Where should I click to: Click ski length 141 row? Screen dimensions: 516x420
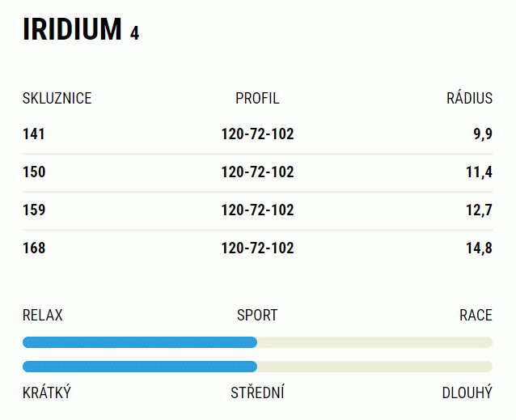tap(257, 134)
